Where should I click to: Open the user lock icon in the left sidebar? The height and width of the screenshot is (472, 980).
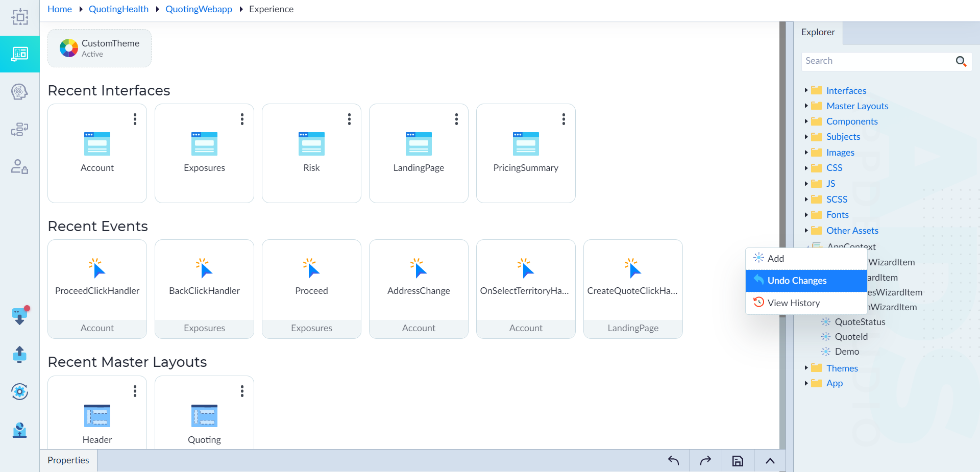(20, 167)
